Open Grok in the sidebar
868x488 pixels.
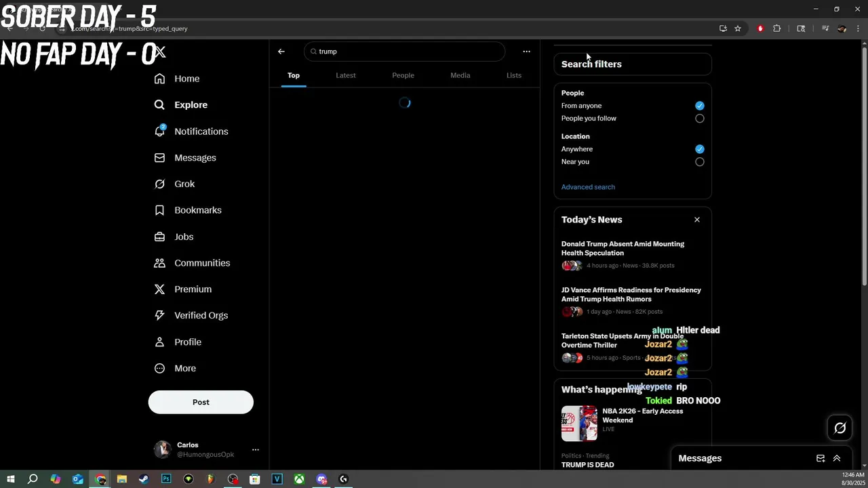coord(174,184)
